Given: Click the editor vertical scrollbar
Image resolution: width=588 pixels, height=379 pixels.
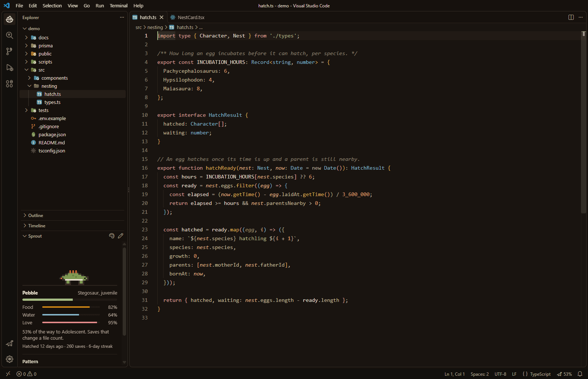Looking at the screenshot, I should pyautogui.click(x=584, y=122).
